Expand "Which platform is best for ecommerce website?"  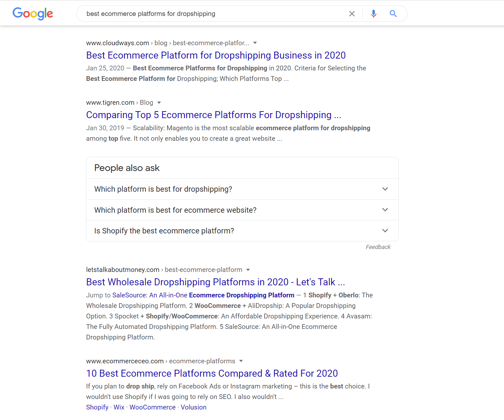coord(242,210)
